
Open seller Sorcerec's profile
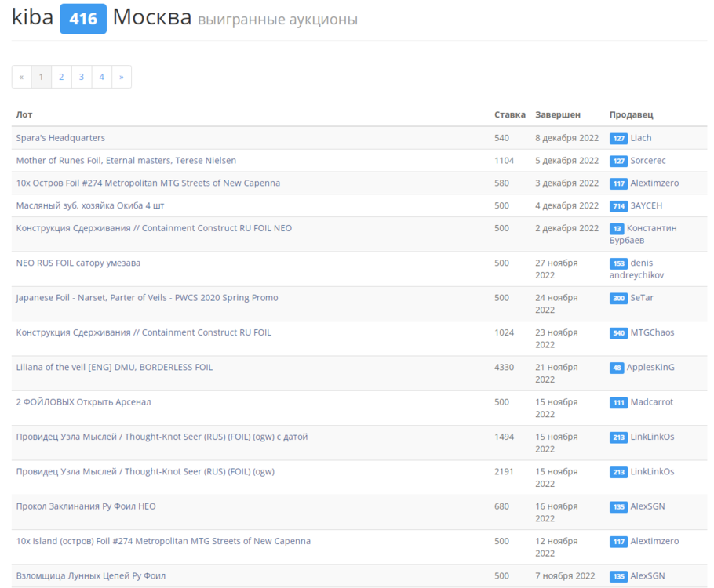click(648, 161)
